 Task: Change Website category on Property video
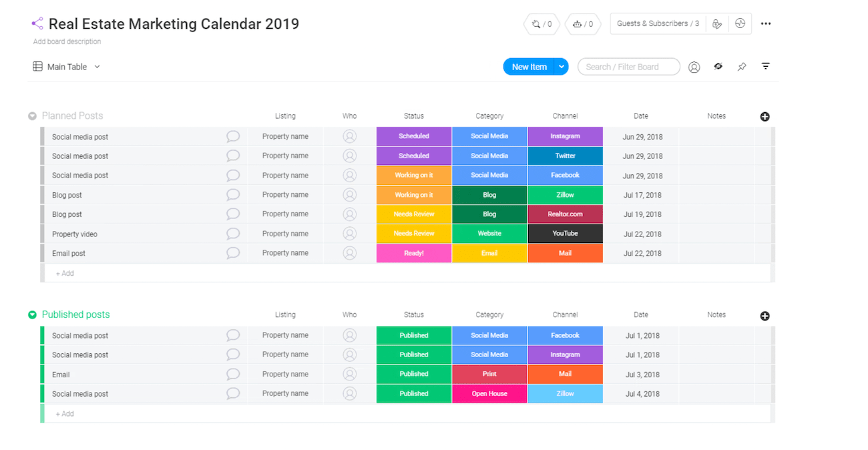[489, 234]
